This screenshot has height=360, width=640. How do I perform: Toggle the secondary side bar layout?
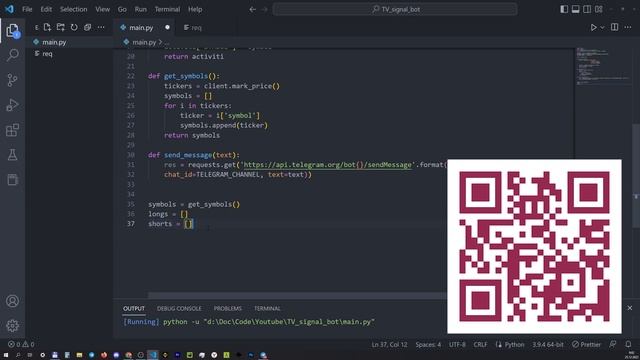coord(587,9)
